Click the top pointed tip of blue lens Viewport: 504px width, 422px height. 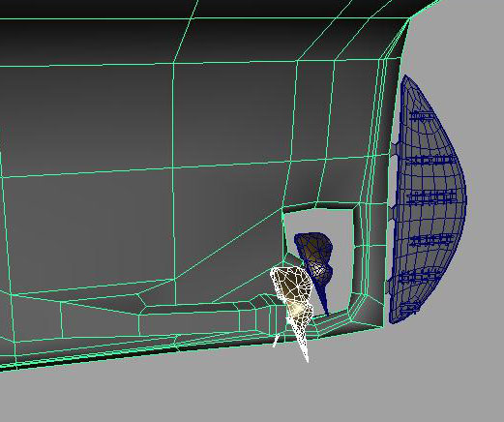(x=405, y=76)
